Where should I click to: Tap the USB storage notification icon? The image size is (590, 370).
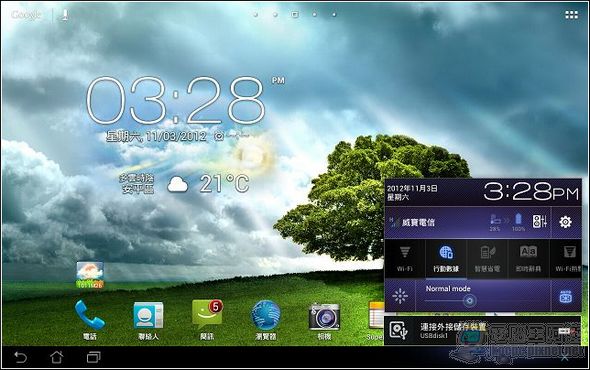(398, 330)
